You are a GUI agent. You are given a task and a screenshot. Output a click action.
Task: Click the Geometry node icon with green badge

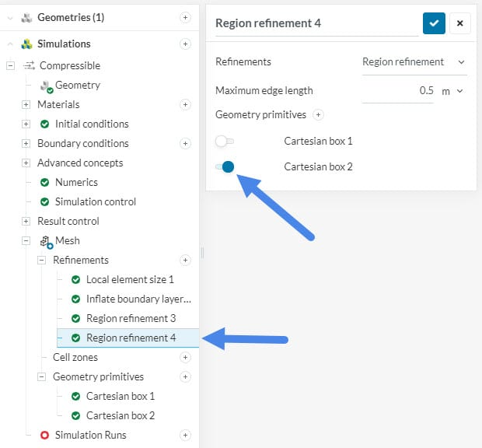(x=47, y=86)
